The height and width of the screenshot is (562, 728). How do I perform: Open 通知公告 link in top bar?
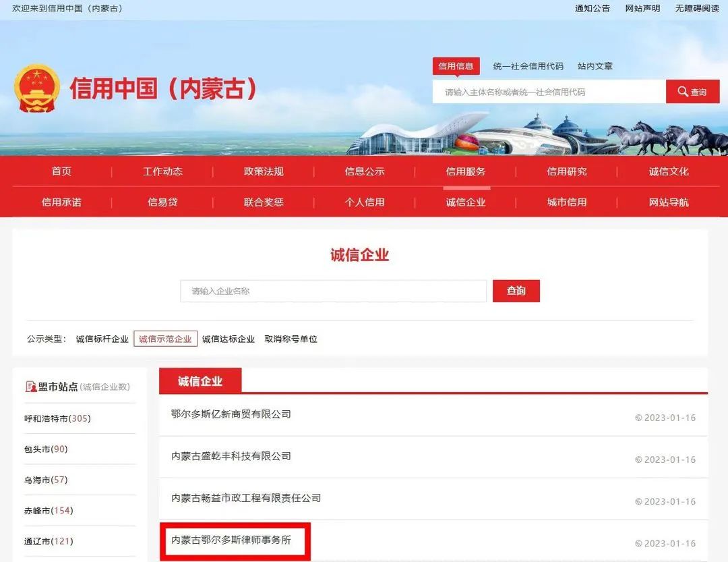pos(592,8)
